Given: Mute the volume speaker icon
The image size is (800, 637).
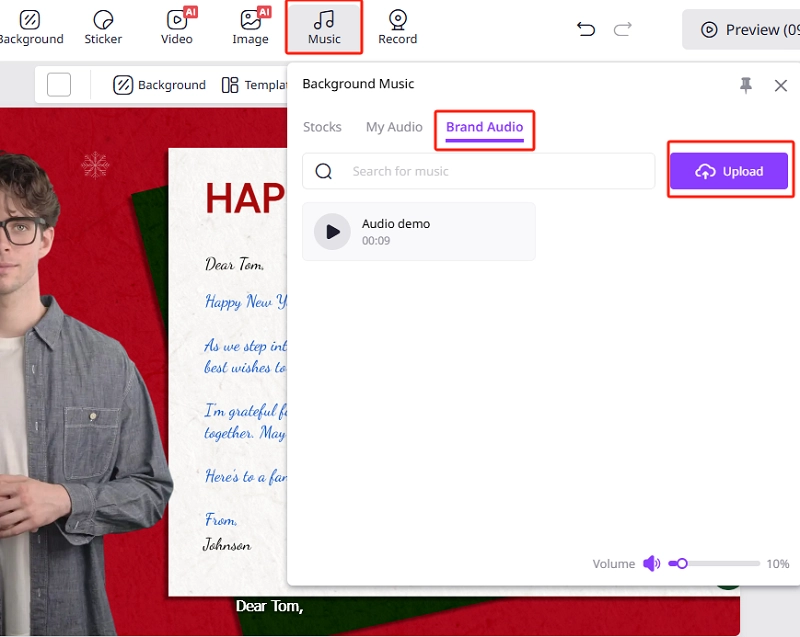Looking at the screenshot, I should 651,564.
